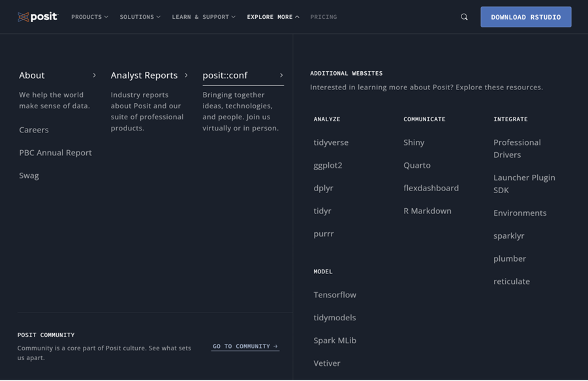Open the ggplot2 website link
Viewport: 588px width, 381px height.
pyautogui.click(x=328, y=165)
